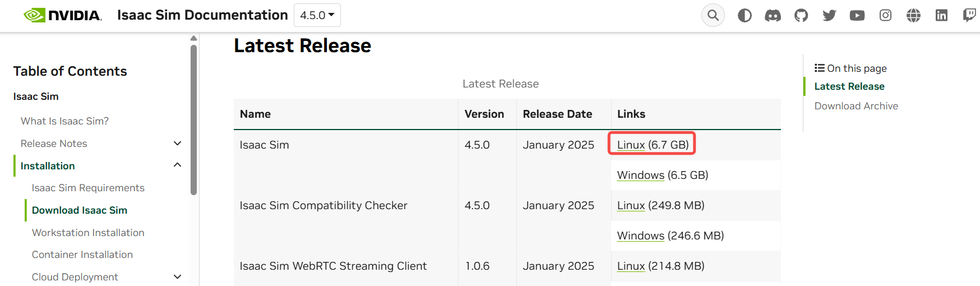This screenshot has height=286, width=980.
Task: Open the GitHub icon link
Action: [x=801, y=15]
